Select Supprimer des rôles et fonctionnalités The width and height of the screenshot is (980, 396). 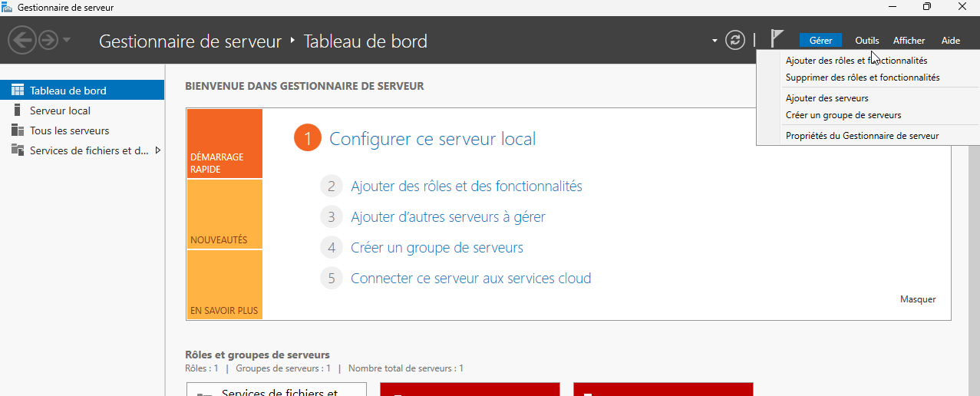[x=862, y=78]
